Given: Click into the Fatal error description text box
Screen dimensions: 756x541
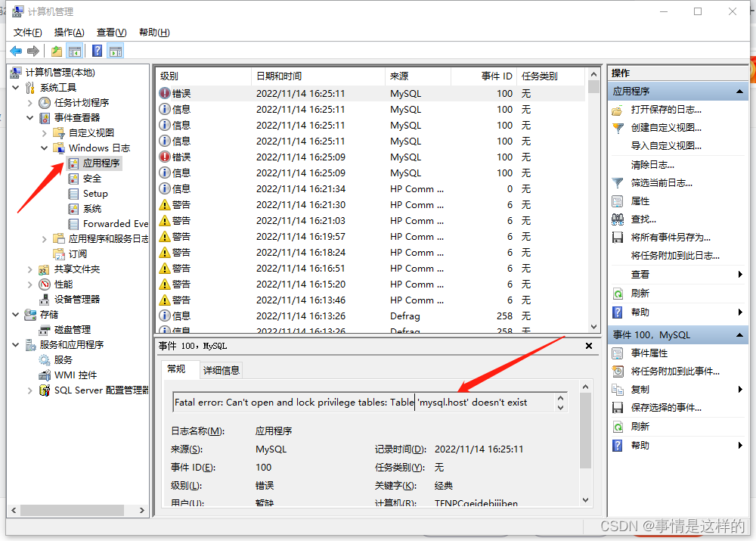Looking at the screenshot, I should (364, 402).
